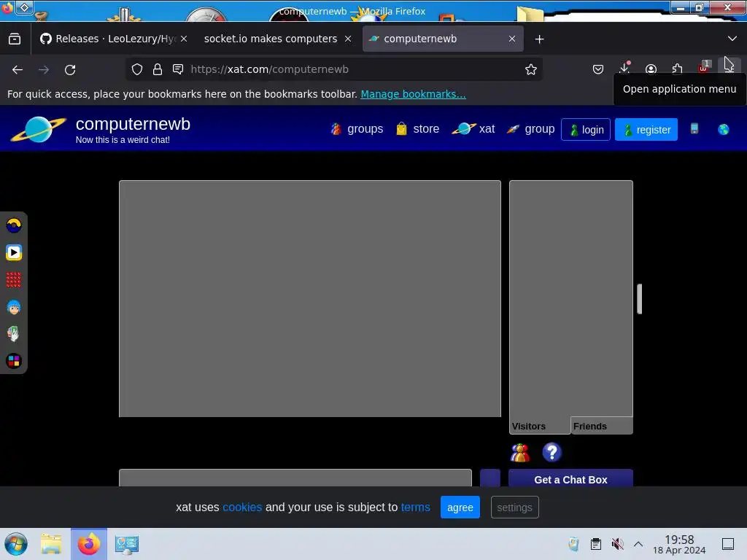Show the Friends tab
Image resolution: width=747 pixels, height=560 pixels.
[x=602, y=426]
